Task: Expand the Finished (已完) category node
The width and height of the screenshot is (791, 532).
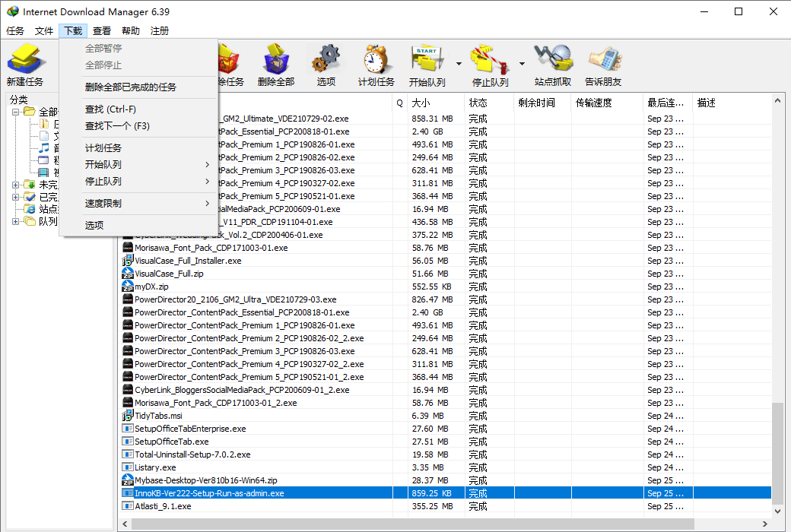Action: pyautogui.click(x=15, y=197)
